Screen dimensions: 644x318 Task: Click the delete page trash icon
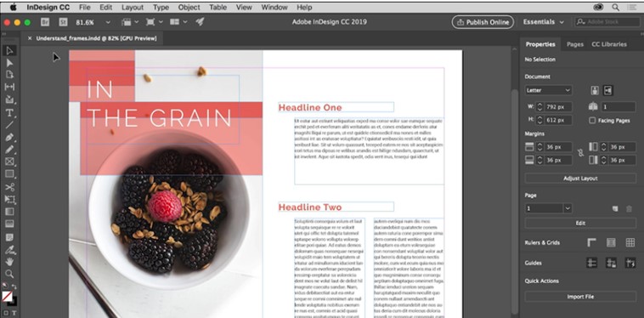coord(630,208)
